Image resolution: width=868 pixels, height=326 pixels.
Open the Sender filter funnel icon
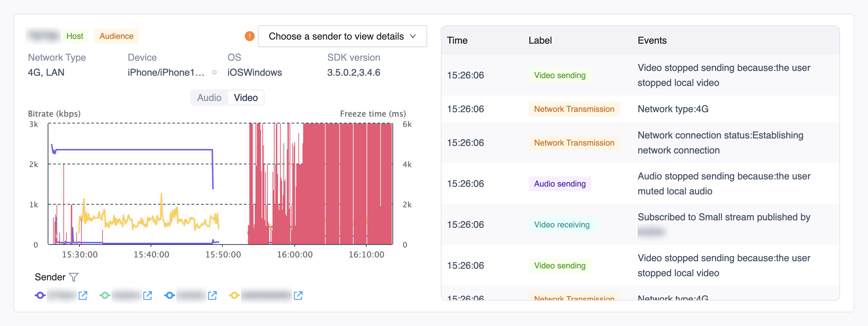click(x=74, y=277)
